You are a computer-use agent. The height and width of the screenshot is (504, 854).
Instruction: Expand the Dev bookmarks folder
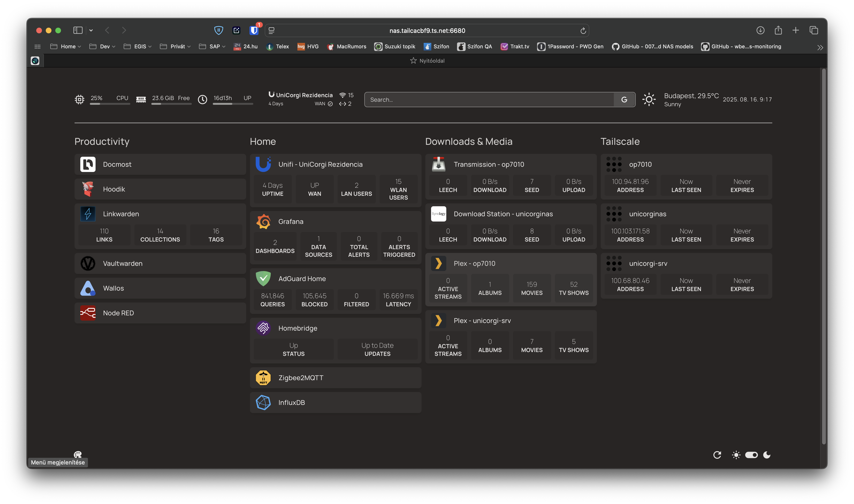(x=102, y=46)
